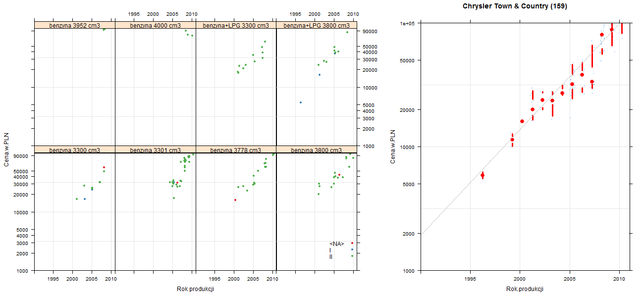Click the '1995' x-axis tick on the Chrysler plot
The width and height of the screenshot is (644, 297).
pyautogui.click(x=471, y=279)
